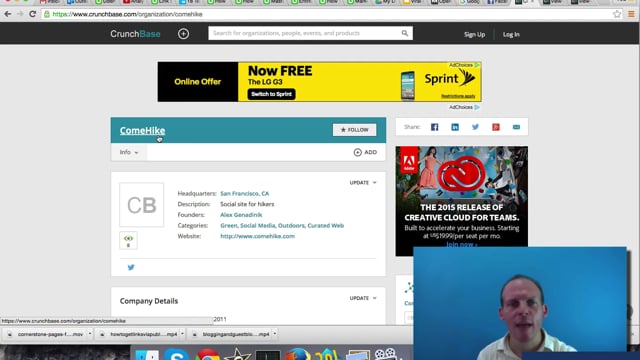Viewport: 640px width, 360px height.
Task: Select the Curated Web category link
Action: click(x=326, y=225)
